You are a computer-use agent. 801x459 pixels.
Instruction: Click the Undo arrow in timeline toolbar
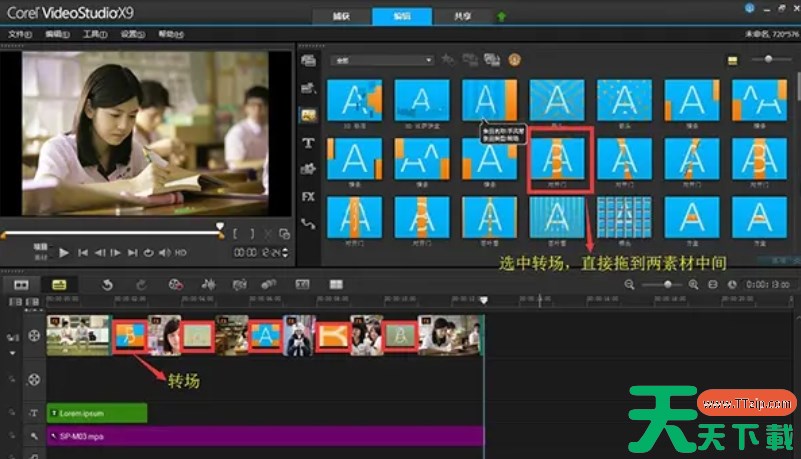point(108,285)
